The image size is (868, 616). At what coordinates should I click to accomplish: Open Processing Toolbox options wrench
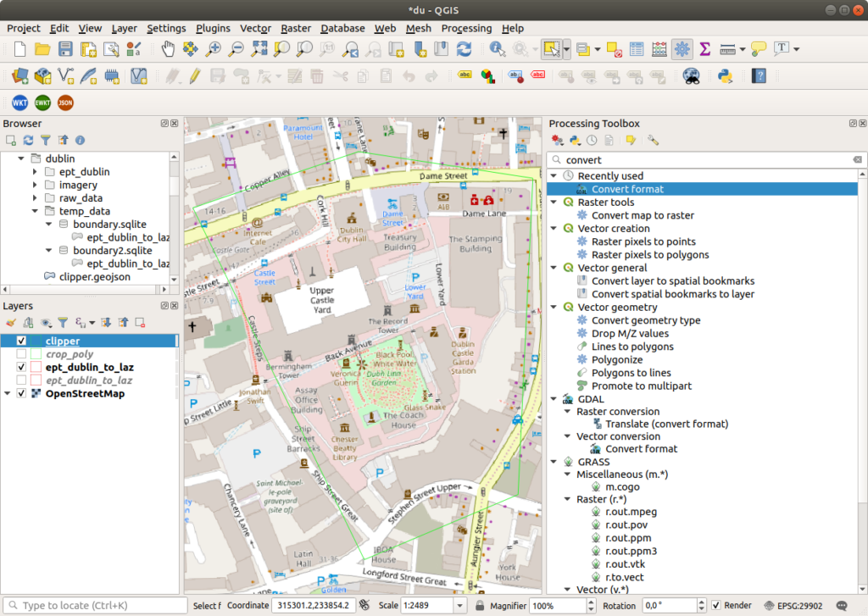(654, 141)
